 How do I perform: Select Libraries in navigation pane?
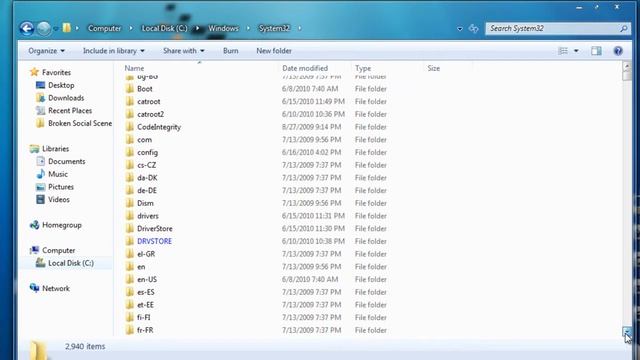[56, 149]
